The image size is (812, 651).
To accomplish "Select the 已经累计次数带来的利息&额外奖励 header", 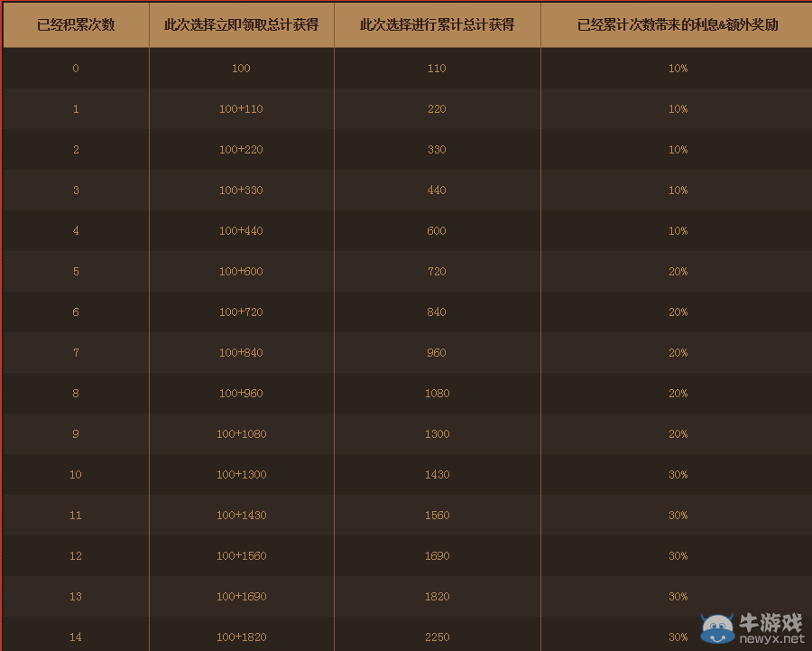I will pos(678,24).
